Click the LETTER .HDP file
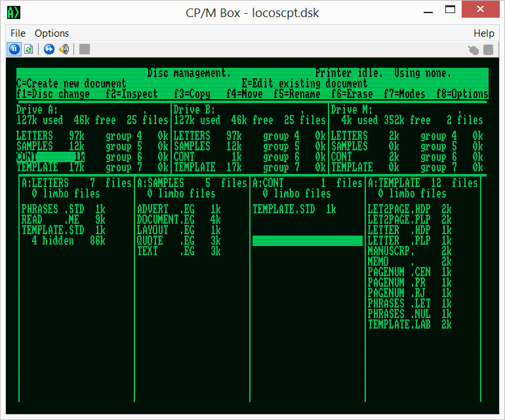This screenshot has height=420, width=505. (410, 231)
